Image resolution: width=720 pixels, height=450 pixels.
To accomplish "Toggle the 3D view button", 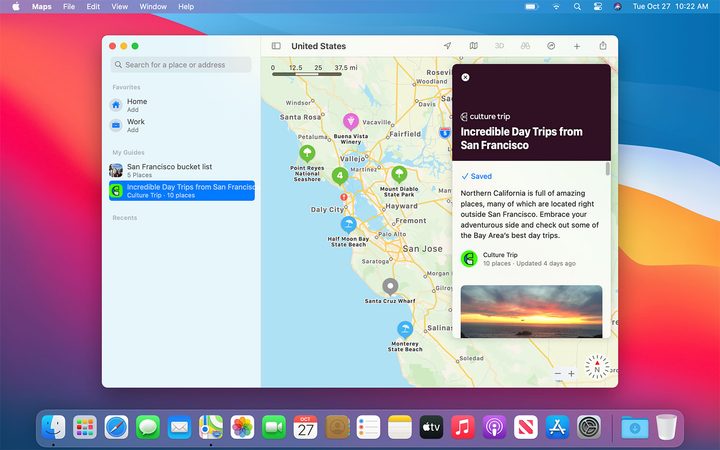I will (499, 46).
